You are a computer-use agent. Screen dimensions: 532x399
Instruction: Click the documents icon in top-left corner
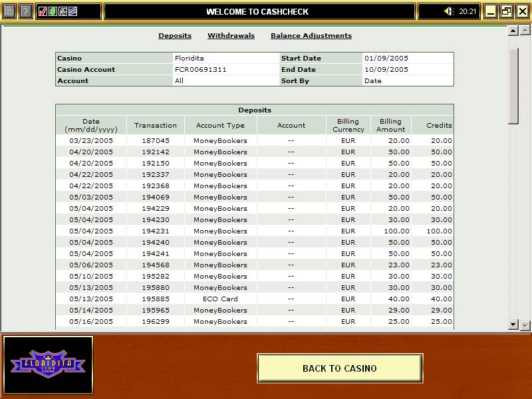[9, 11]
